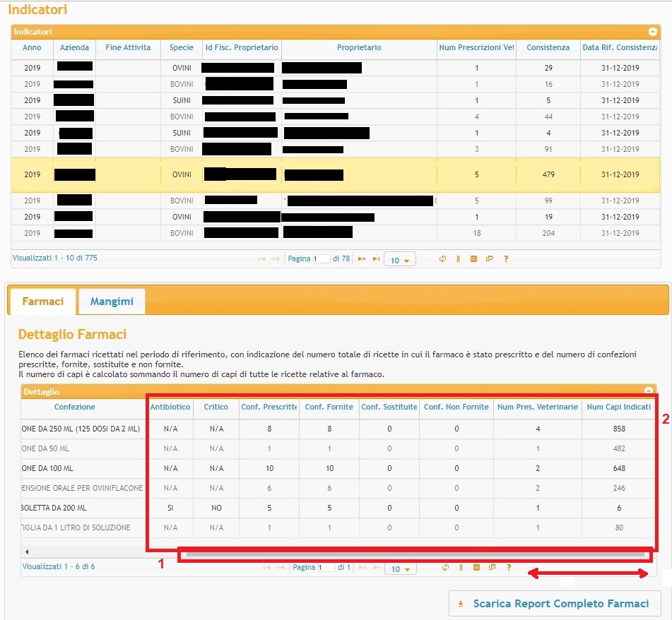The height and width of the screenshot is (620, 672).
Task: Select the OVINI row with consistenza 29
Action: pos(335,68)
